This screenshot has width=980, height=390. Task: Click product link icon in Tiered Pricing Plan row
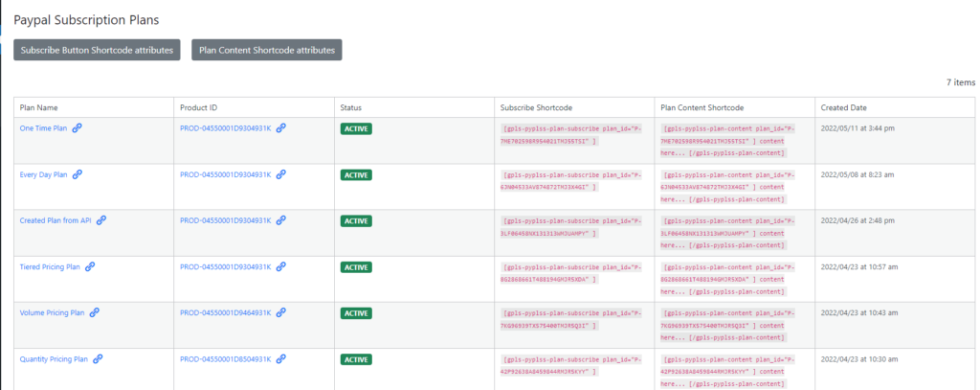coord(281,266)
